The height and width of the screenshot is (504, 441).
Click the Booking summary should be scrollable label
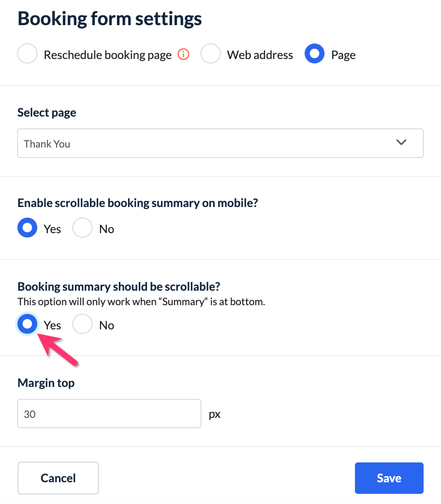coord(119,286)
